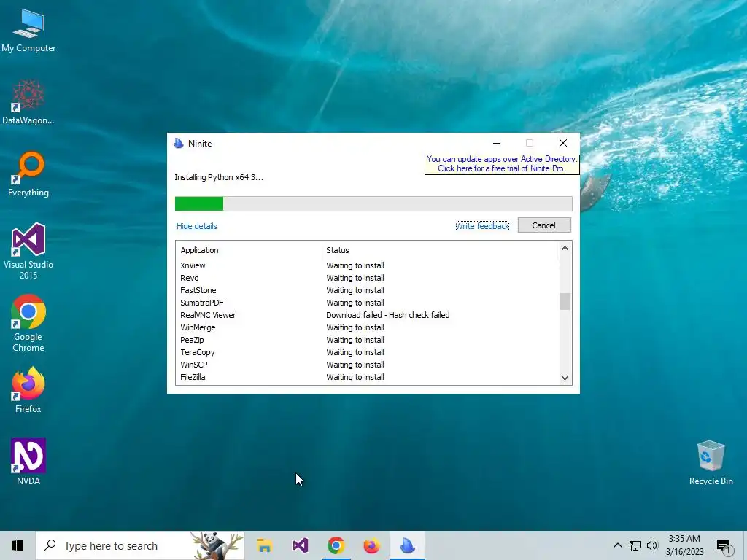Open the DataWagon desktop shortcut
Viewport: 747px width, 560px height.
pos(28,102)
